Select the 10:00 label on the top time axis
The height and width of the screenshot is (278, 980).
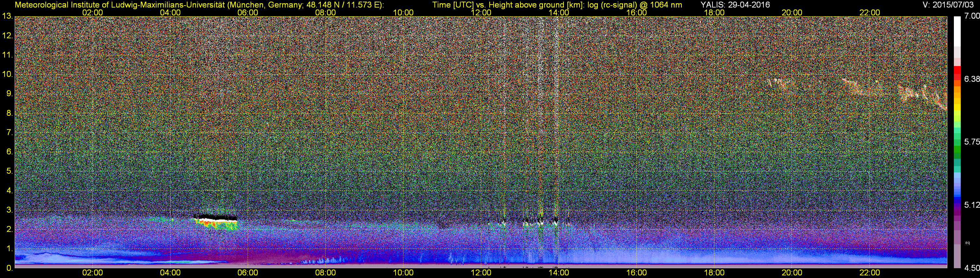(x=403, y=12)
